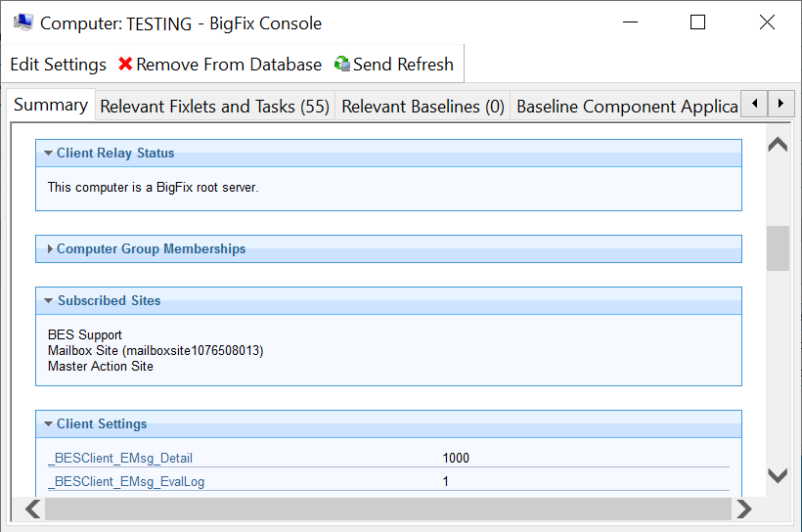Click the green Send Refresh icon
This screenshot has height=532, width=802.
point(342,65)
